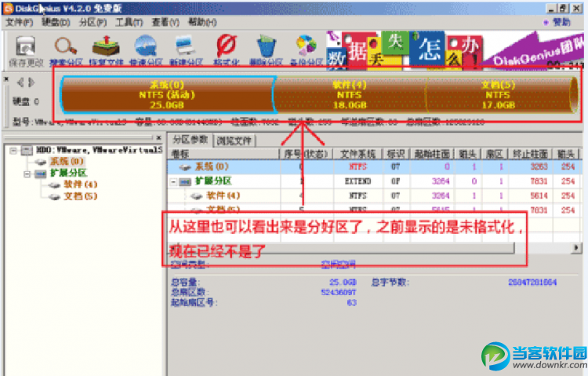
Task: Select the 新建分区 (New Partition) icon
Action: [x=186, y=52]
